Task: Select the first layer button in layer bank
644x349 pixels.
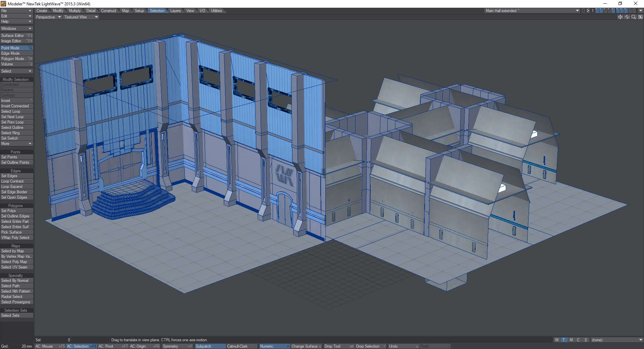Action: [597, 11]
